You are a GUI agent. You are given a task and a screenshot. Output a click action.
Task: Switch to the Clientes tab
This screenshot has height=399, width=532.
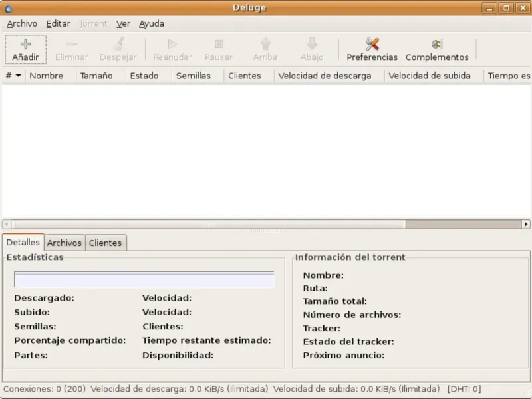click(x=105, y=243)
